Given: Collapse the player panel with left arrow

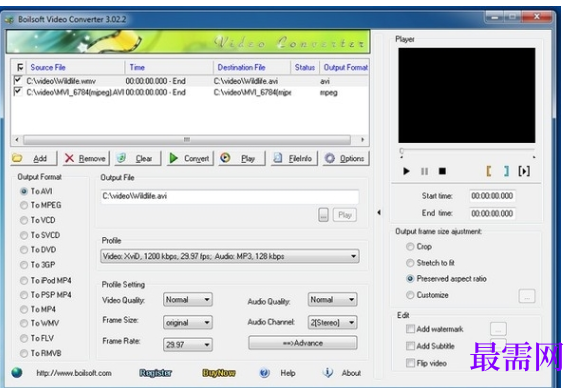Looking at the screenshot, I should click(379, 212).
